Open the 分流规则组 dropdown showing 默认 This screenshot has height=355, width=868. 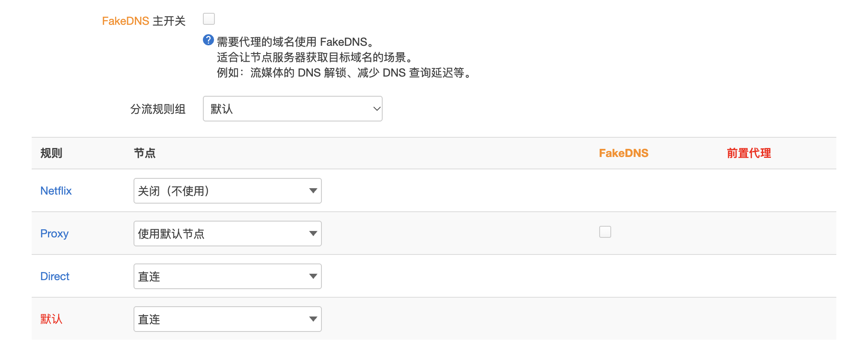coord(292,109)
